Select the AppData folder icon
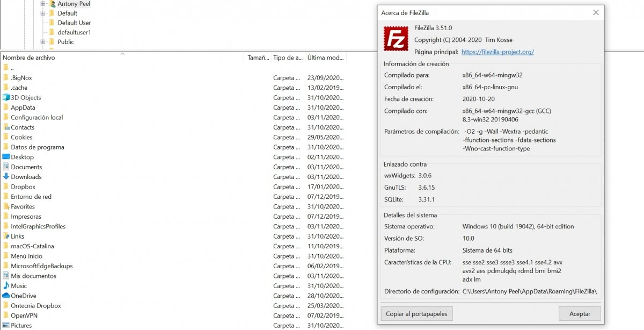 [6, 107]
